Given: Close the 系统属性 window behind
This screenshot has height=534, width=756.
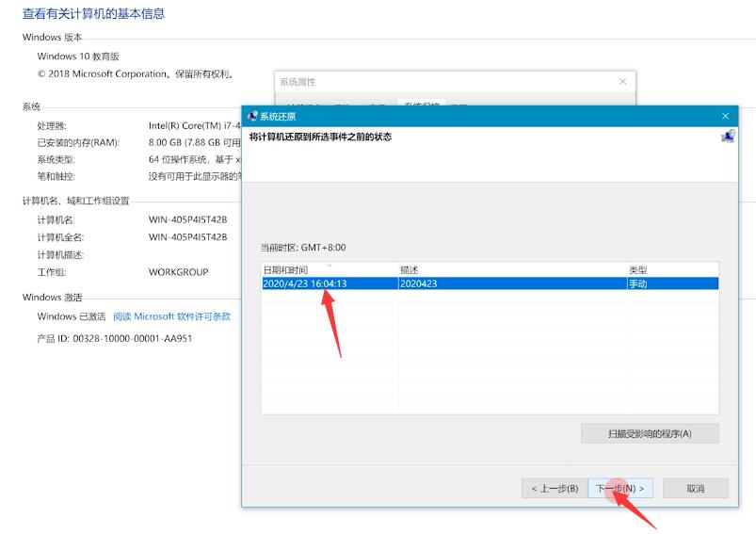Looking at the screenshot, I should pyautogui.click(x=623, y=82).
